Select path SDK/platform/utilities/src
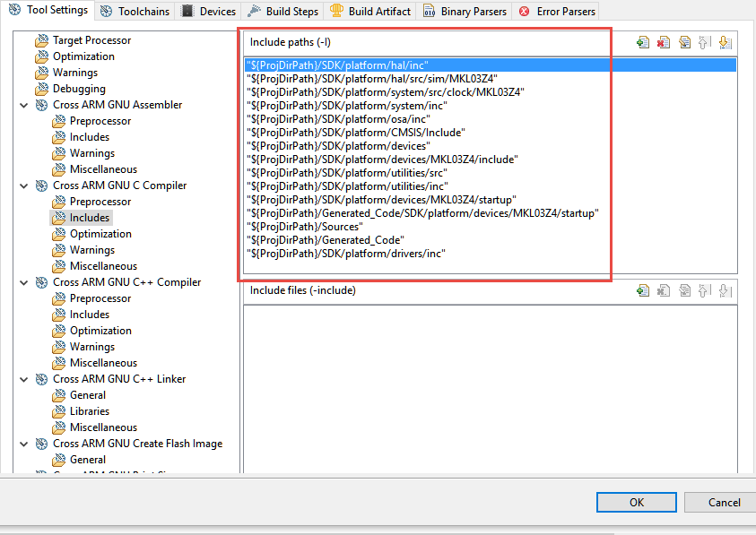756x535 pixels. click(x=491, y=173)
